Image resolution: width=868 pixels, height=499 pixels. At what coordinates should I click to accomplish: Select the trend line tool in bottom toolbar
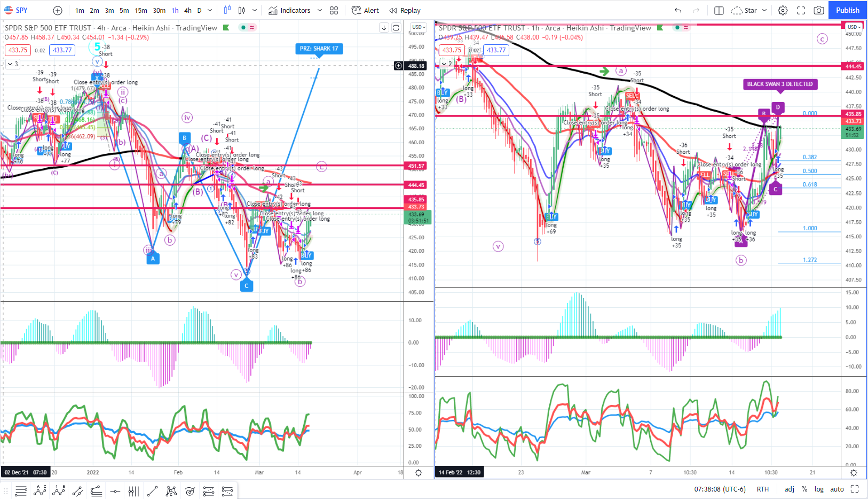tap(152, 490)
